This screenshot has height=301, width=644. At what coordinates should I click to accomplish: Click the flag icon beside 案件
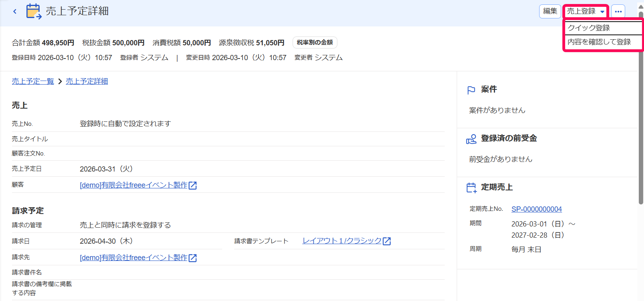[x=471, y=90]
